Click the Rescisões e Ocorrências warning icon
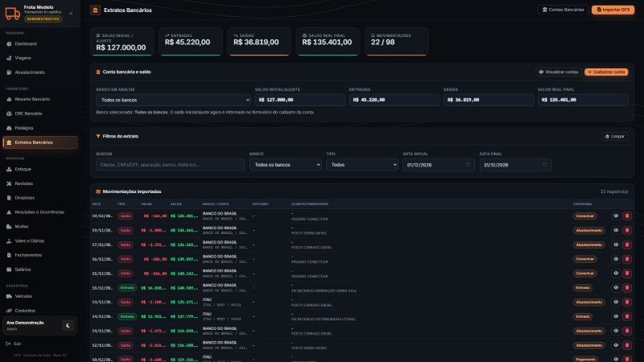Screen dimensions: 644x362 9,212
